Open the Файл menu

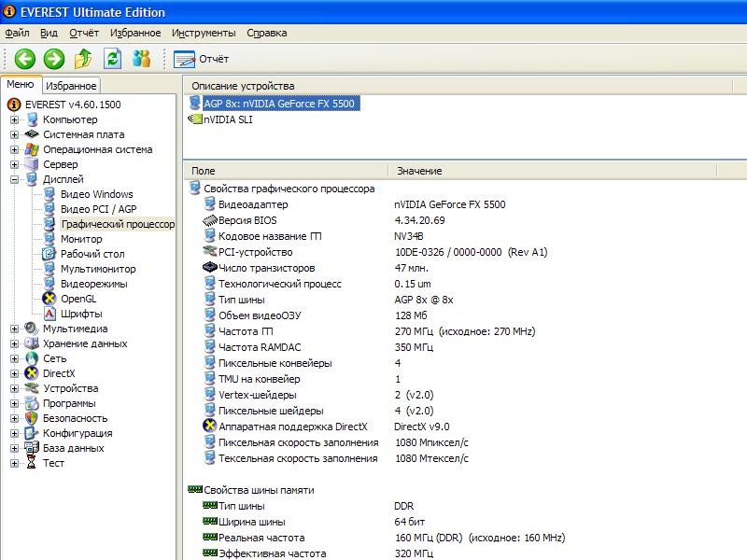click(17, 33)
